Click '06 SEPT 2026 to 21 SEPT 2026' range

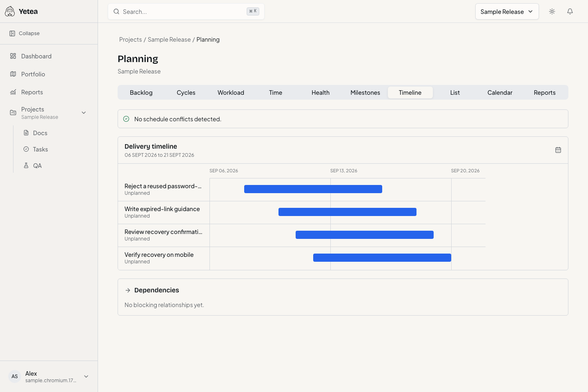tap(159, 155)
